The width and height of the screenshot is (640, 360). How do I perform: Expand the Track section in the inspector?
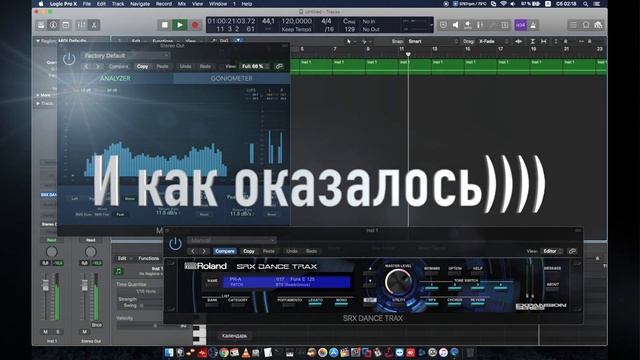pos(38,103)
